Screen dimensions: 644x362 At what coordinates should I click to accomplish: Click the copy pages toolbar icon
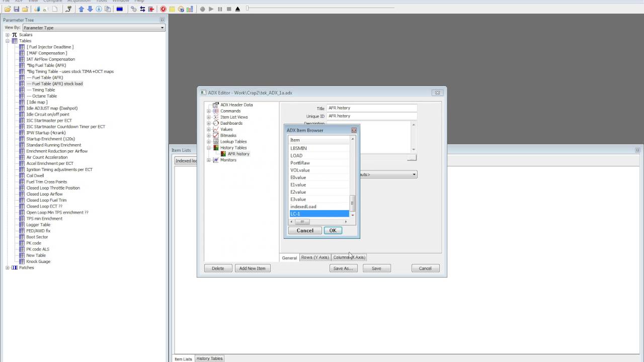(108, 9)
